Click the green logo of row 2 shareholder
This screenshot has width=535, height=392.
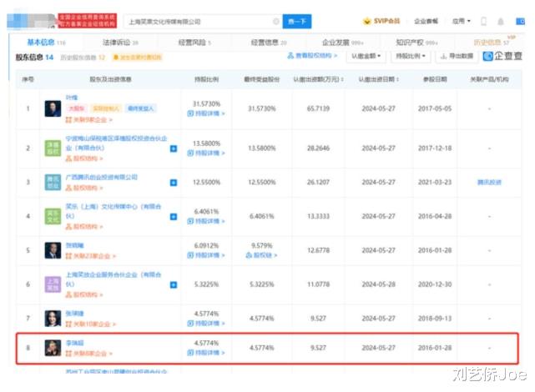[53, 148]
